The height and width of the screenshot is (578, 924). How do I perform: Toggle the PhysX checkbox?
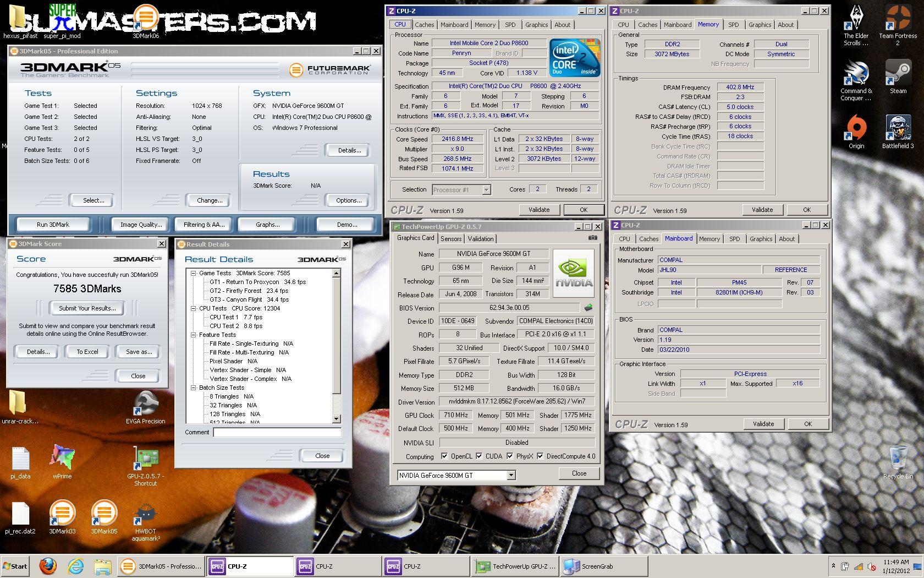[x=510, y=456]
